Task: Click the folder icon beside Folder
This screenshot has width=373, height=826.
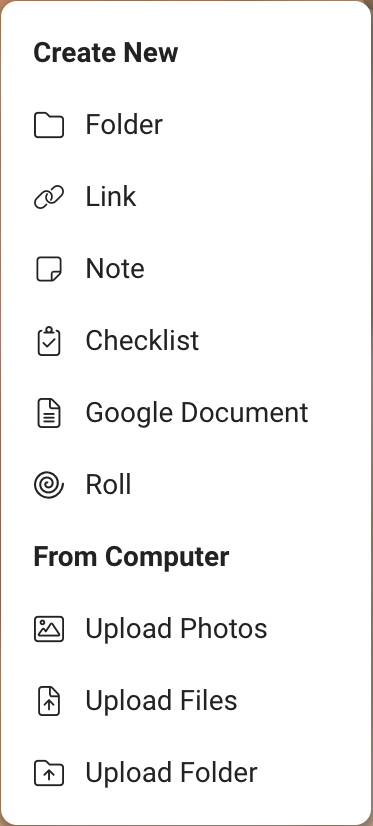Action: 49,125
